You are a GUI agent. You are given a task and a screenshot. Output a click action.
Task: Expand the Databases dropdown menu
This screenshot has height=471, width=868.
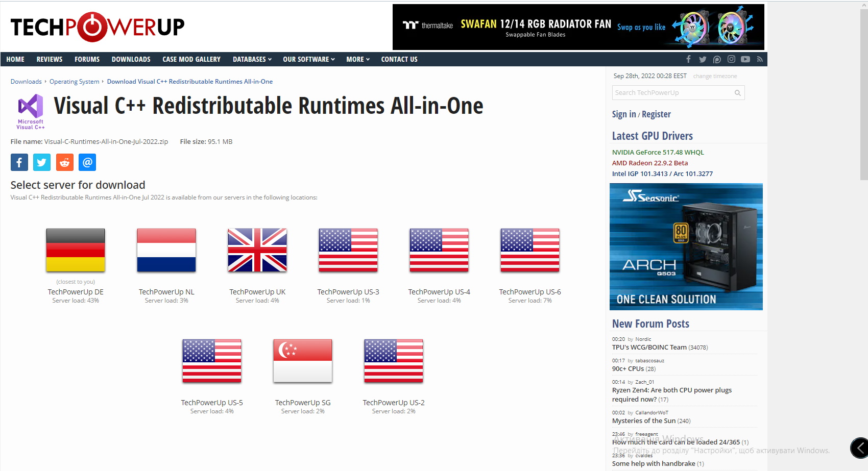(x=252, y=59)
